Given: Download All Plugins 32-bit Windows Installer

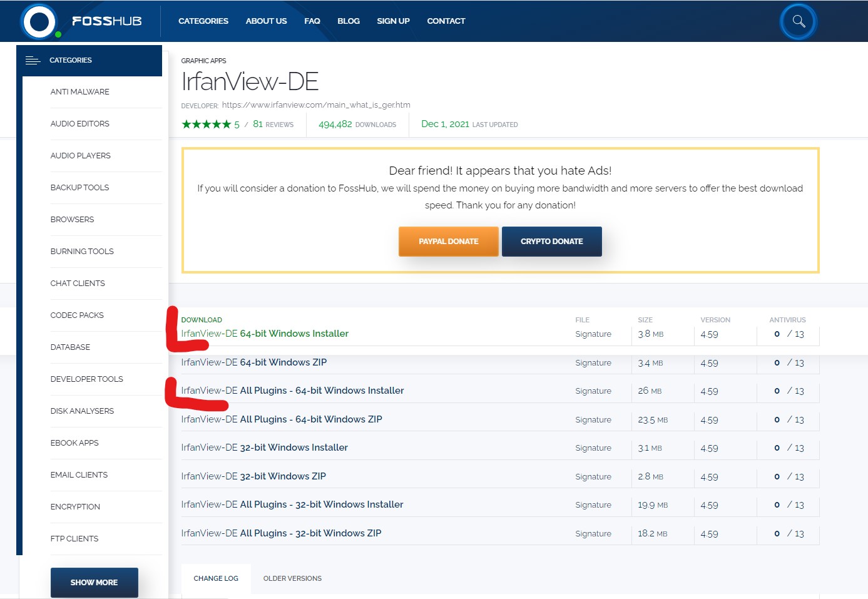Looking at the screenshot, I should pyautogui.click(x=292, y=504).
